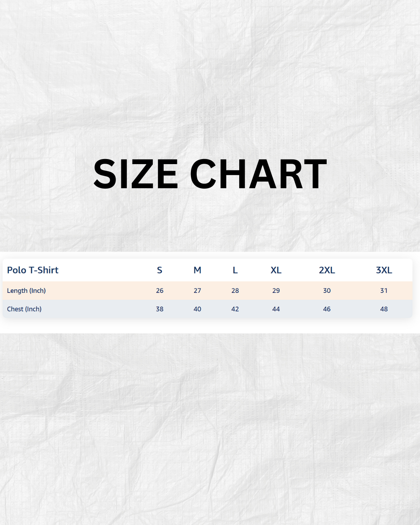This screenshot has height=525, width=420.
Task: Click the SIZE CHART heading
Action: (210, 174)
